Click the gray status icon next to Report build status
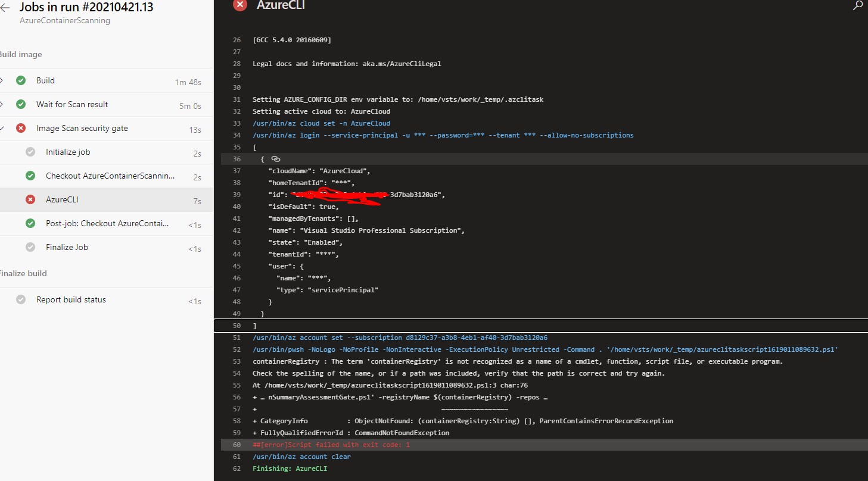 point(21,299)
